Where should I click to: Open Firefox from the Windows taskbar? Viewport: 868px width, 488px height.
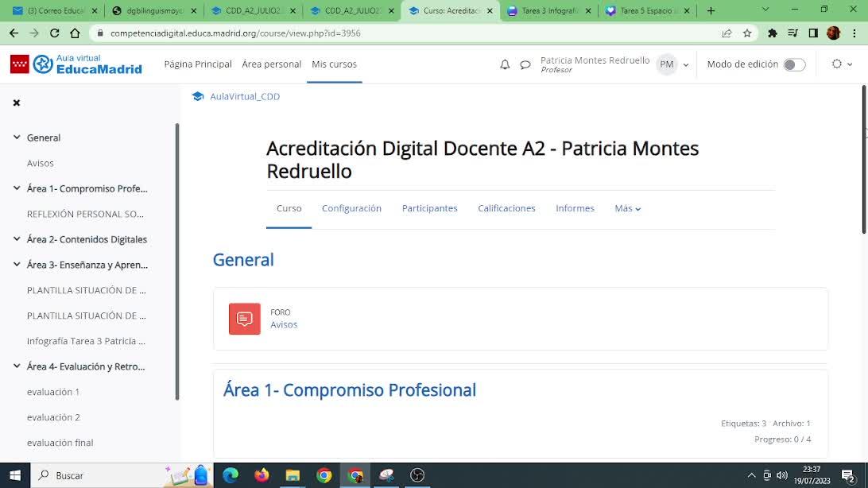[262, 475]
